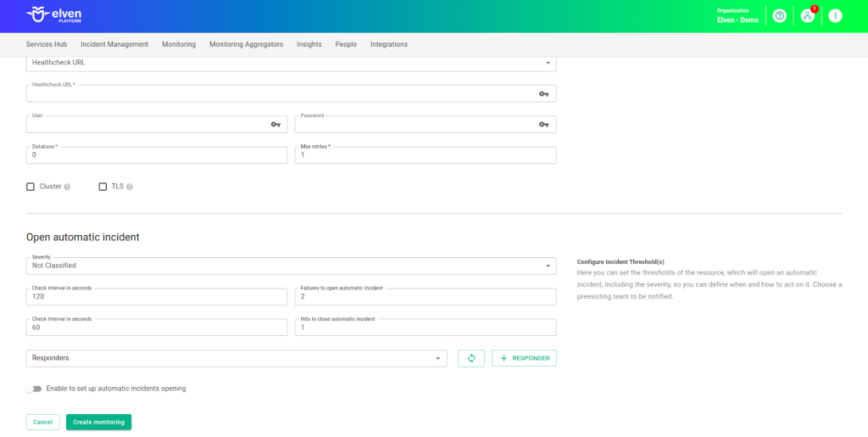Click the user profile avatar icon

coord(835,16)
